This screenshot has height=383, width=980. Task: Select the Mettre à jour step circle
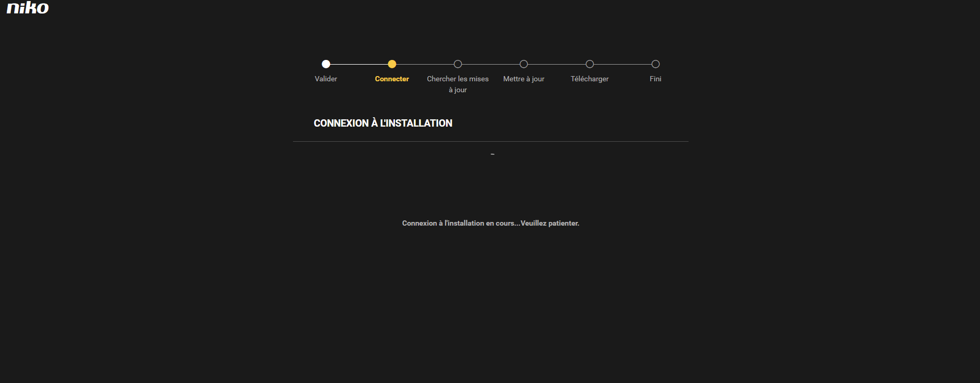[524, 64]
